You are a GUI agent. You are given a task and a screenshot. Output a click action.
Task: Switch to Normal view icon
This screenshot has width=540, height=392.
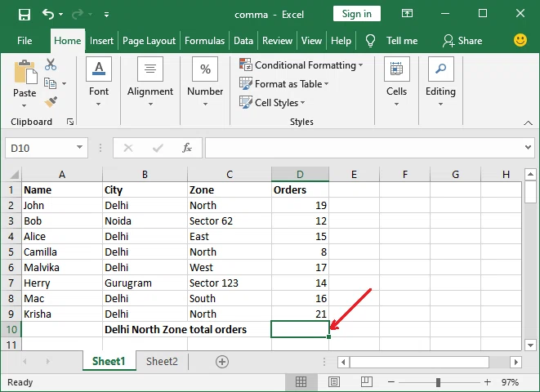pos(301,381)
